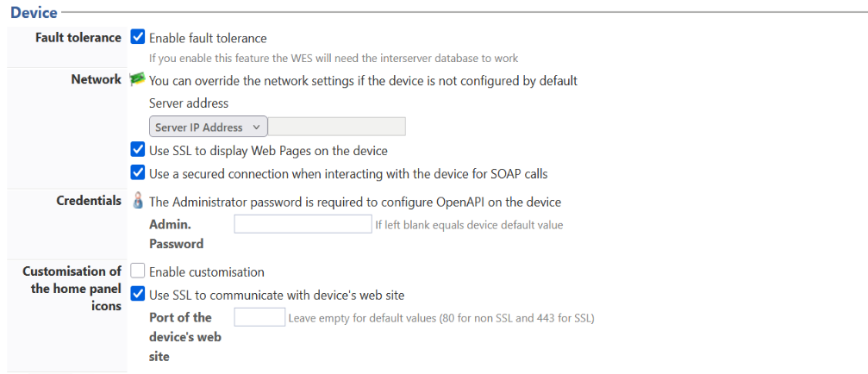Focus the server address text field
868x374 pixels.
(x=337, y=128)
